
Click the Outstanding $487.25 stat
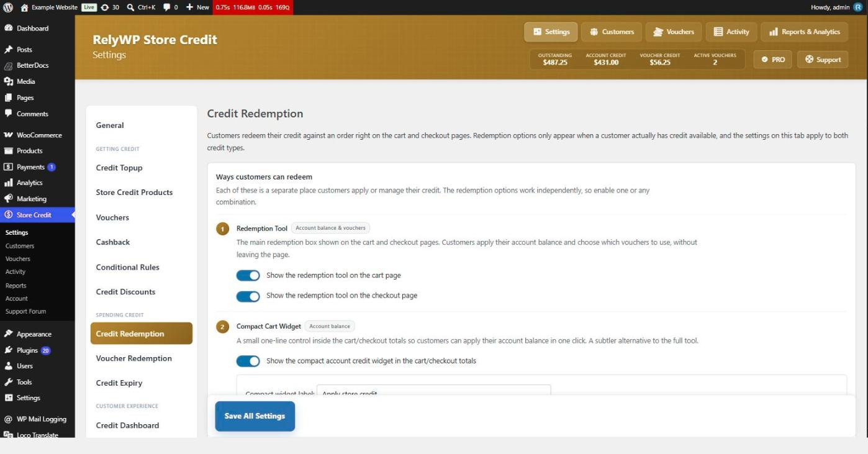555,60
